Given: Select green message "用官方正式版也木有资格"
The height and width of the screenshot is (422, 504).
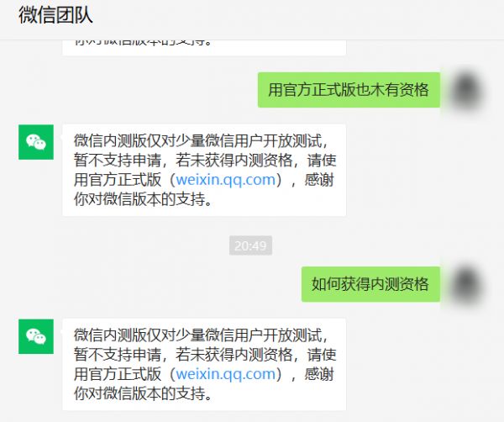Looking at the screenshot, I should tap(348, 90).
